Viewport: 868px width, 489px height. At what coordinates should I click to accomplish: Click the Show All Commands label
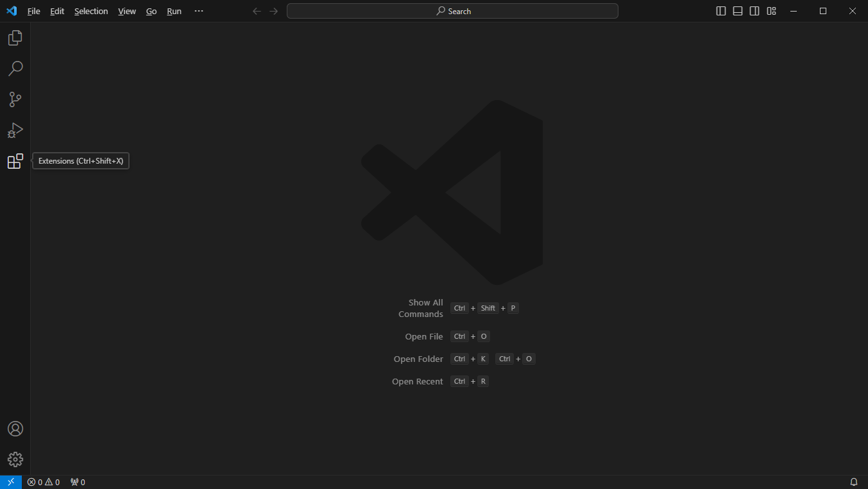pos(421,308)
